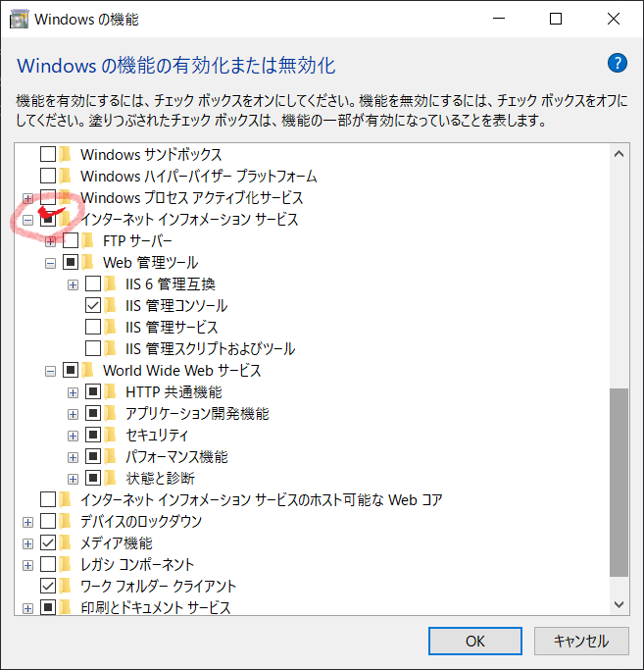Toggle the Web 管理ツール checkbox
This screenshot has width=644, height=670.
click(x=71, y=262)
